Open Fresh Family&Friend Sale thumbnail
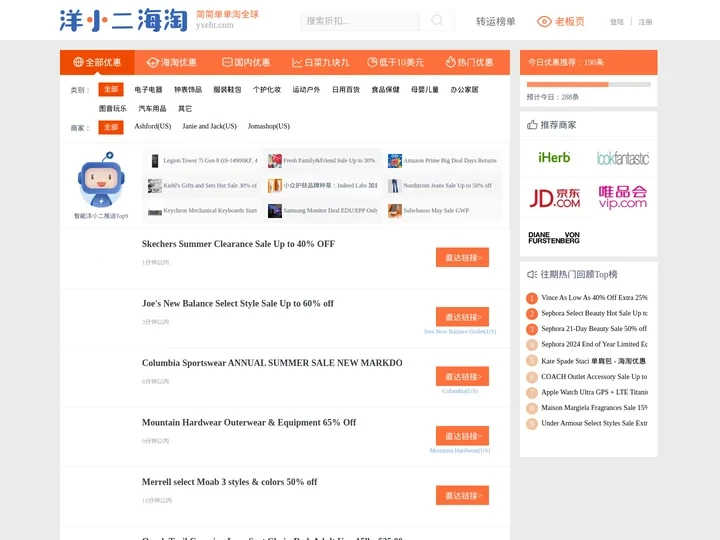The image size is (720, 540). pyautogui.click(x=275, y=161)
